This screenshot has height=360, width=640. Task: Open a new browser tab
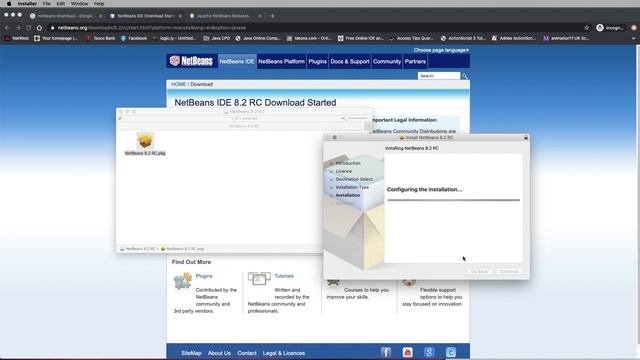273,16
